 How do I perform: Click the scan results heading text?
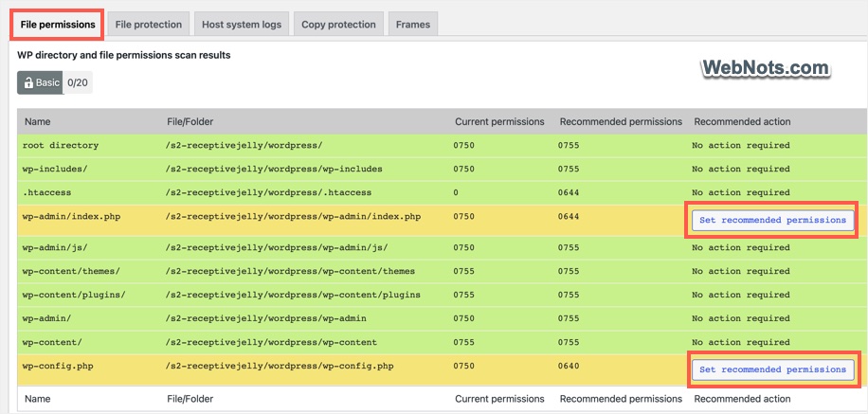[124, 55]
